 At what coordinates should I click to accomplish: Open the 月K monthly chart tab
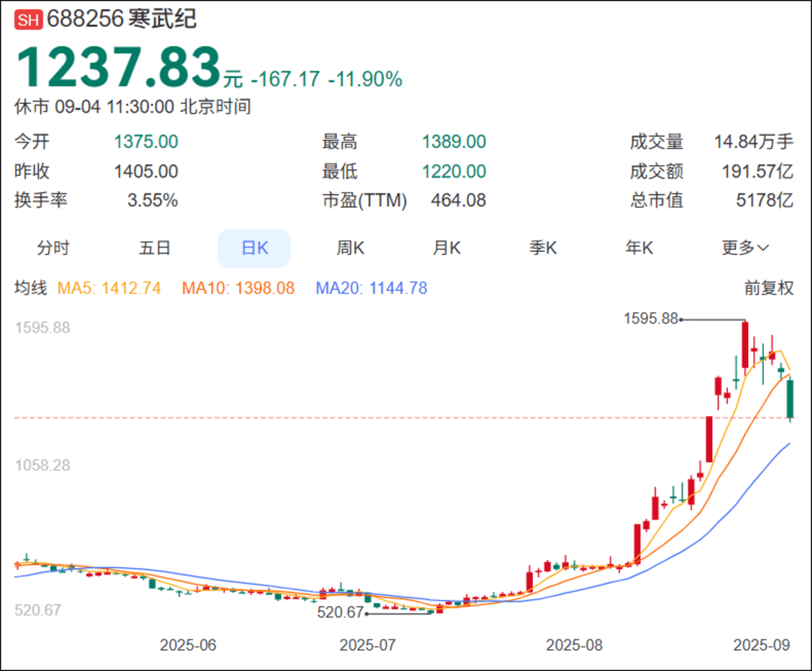coord(447,247)
